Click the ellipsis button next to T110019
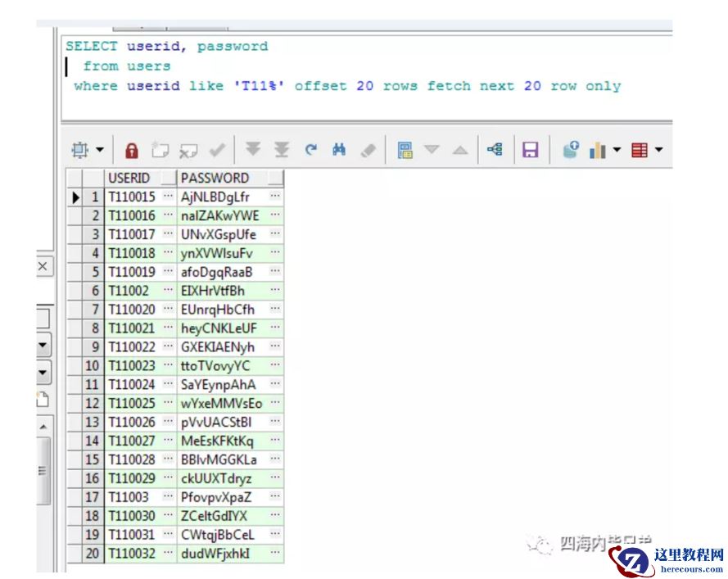This screenshot has width=728, height=579. coord(169,271)
